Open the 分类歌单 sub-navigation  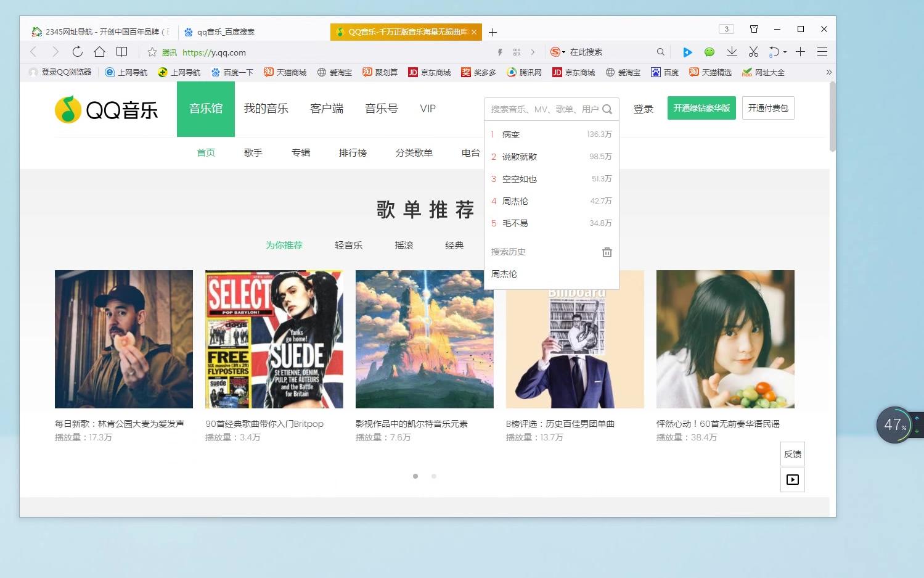coord(414,152)
